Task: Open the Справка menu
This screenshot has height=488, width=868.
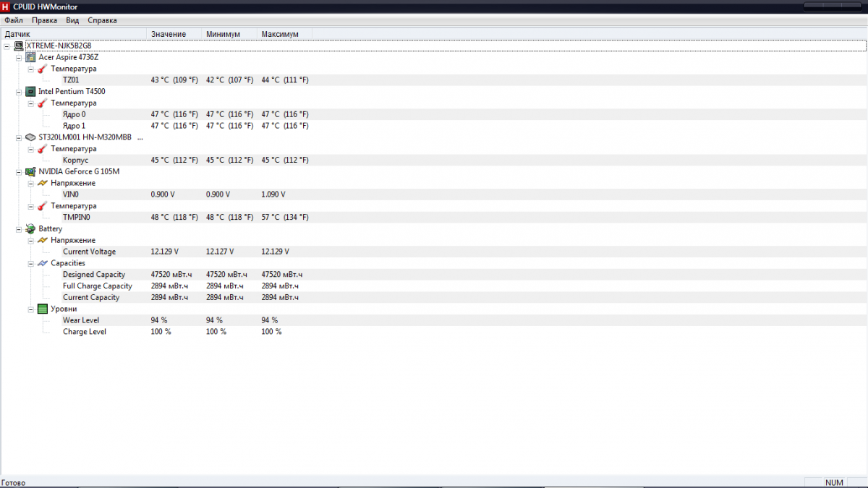Action: [x=102, y=20]
